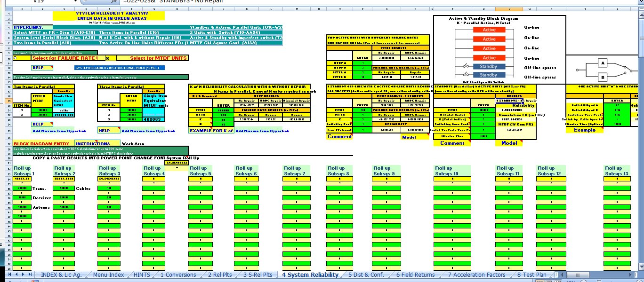Follow Active & Standby with imperfect switch link
Screen dimensions: 644x282
236,38
